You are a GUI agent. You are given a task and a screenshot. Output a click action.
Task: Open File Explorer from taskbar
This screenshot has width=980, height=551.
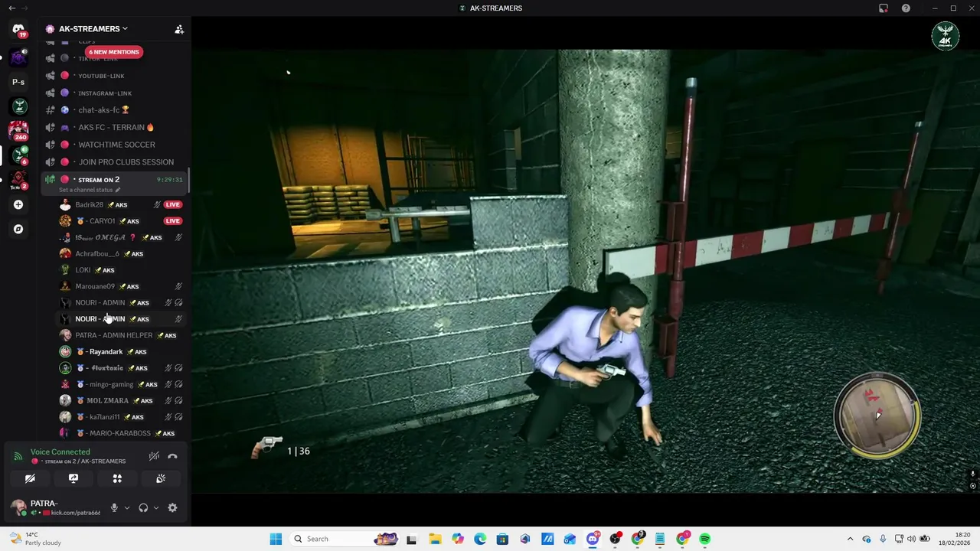[435, 539]
